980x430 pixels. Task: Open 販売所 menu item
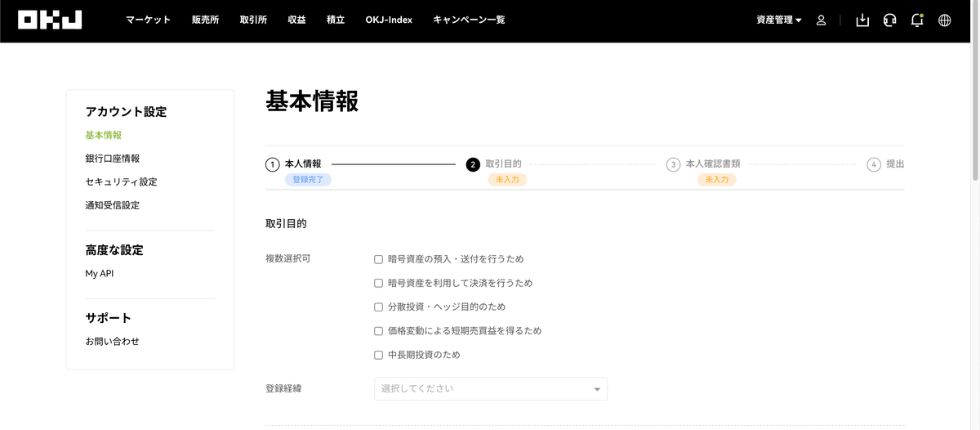tap(206, 20)
